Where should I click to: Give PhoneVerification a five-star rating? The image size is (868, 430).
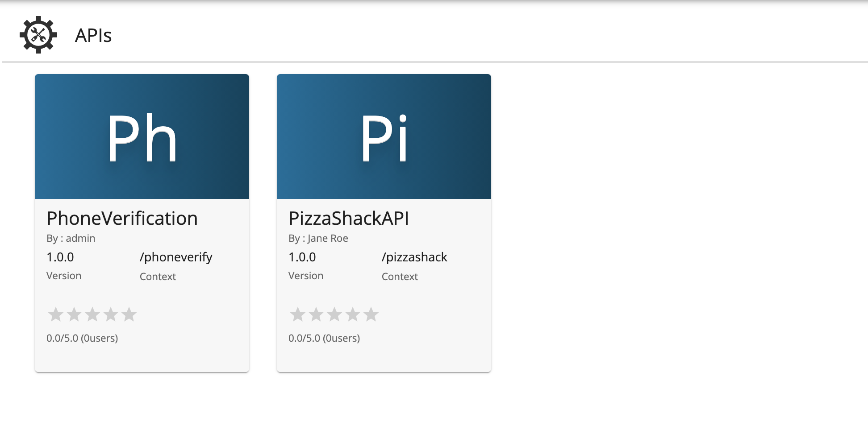pyautogui.click(x=129, y=314)
